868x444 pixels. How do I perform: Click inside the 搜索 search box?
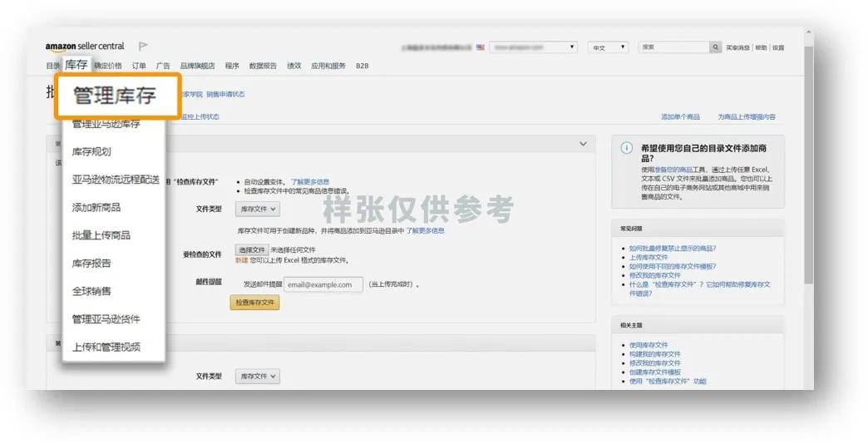tap(673, 47)
